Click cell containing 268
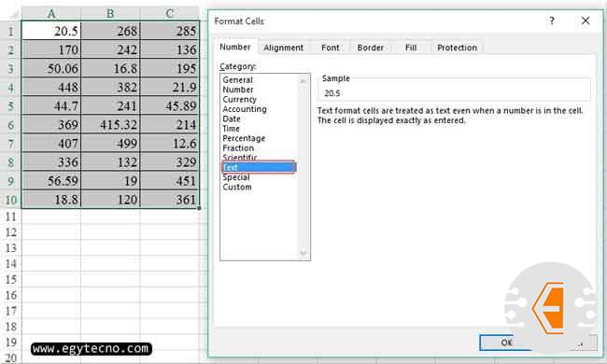The image size is (607, 364). (x=110, y=31)
